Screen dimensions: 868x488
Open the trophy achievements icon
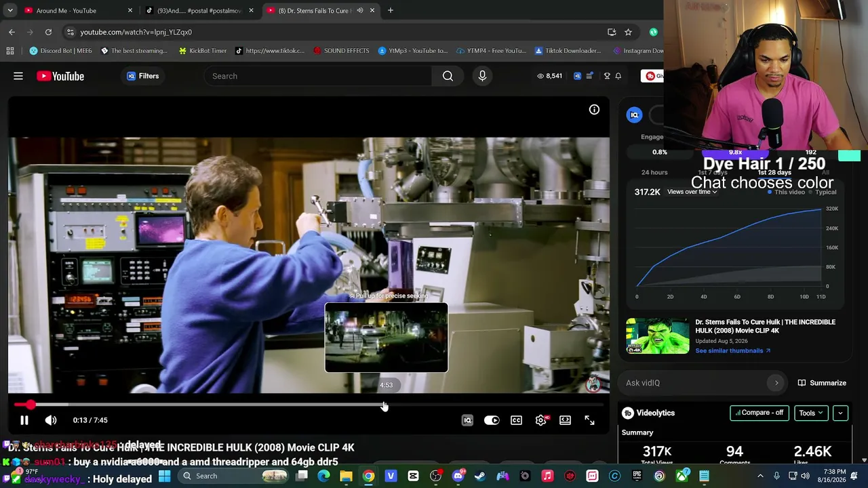pos(607,76)
